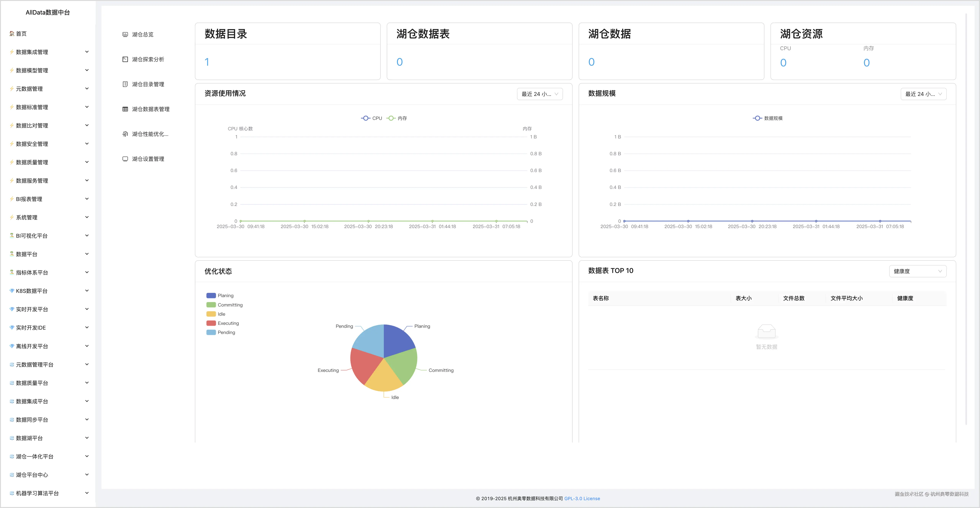Screen dimensions: 980x508
Task: Click the 数据目录 count value 1
Action: click(x=207, y=62)
